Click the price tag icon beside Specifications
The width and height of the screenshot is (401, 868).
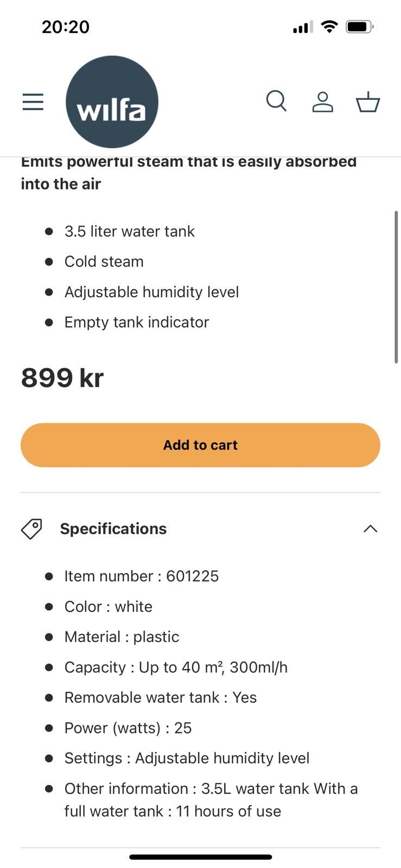click(x=31, y=528)
